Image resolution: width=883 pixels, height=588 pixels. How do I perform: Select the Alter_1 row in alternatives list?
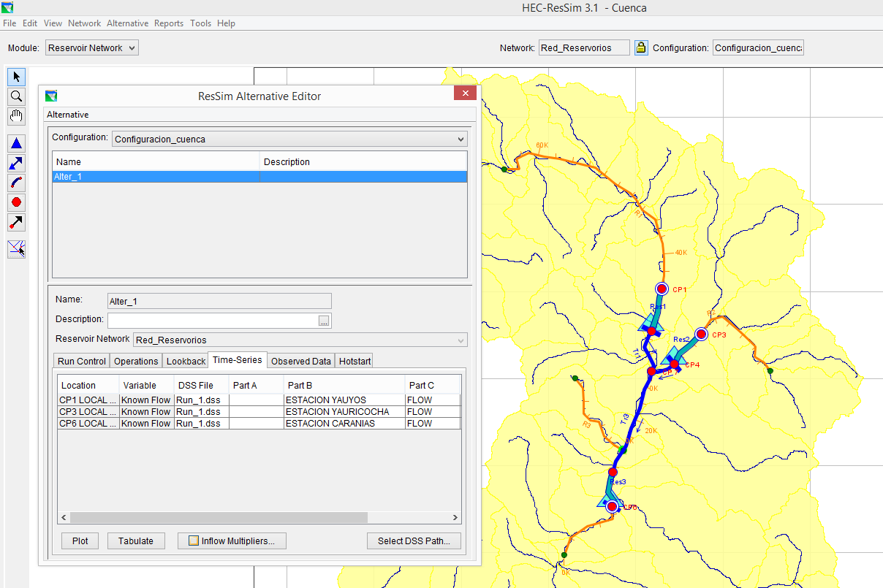[x=259, y=176]
